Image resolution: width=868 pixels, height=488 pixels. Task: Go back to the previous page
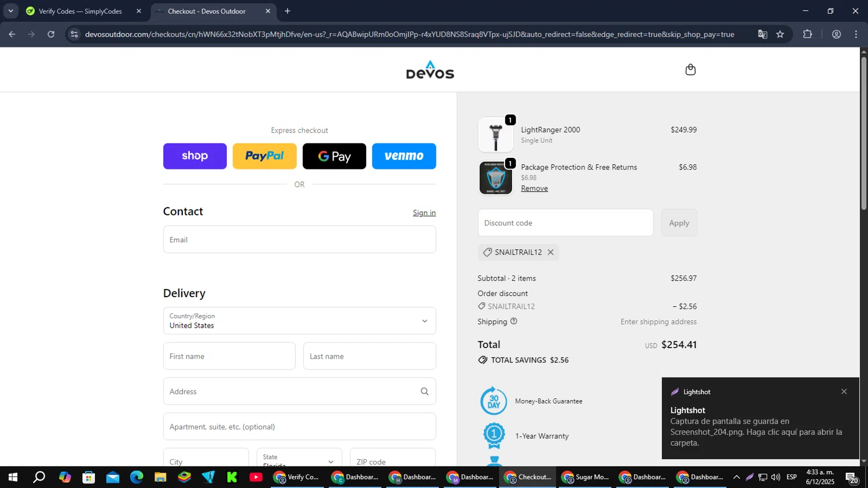click(12, 34)
